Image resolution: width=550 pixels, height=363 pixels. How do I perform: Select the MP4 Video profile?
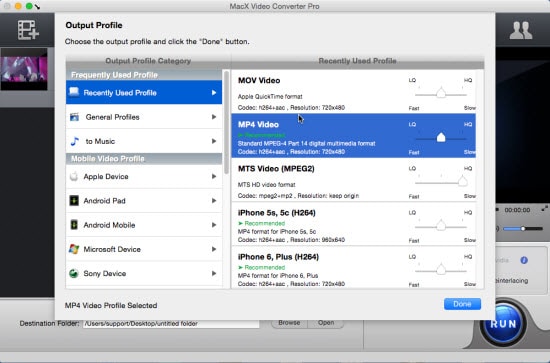(354, 135)
